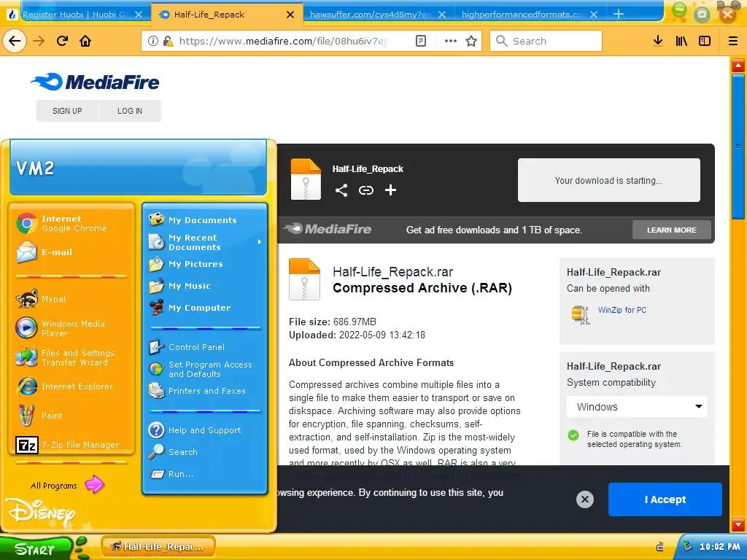The height and width of the screenshot is (560, 747).
Task: Open the browser library icon
Action: pyautogui.click(x=681, y=41)
